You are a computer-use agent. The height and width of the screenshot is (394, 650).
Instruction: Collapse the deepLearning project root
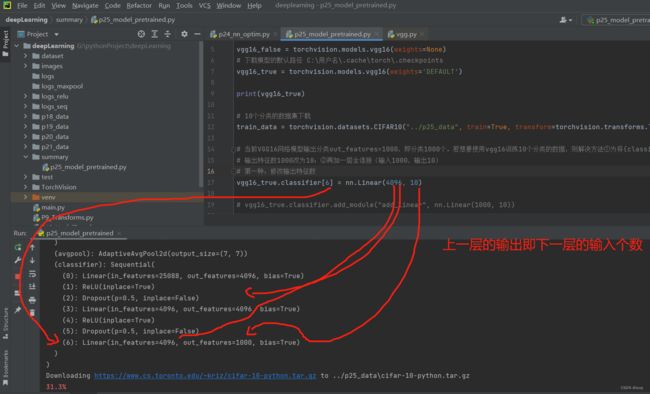click(x=17, y=46)
